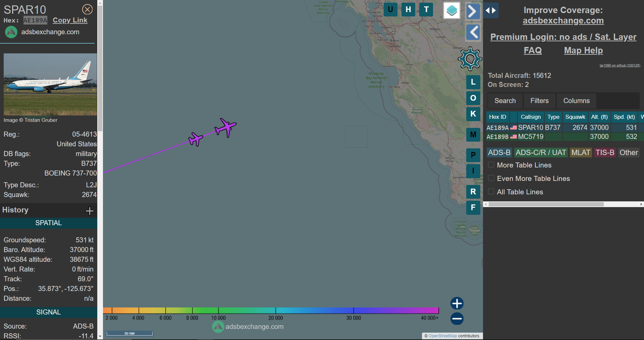
Task: Click the O map button
Action: pos(473,98)
